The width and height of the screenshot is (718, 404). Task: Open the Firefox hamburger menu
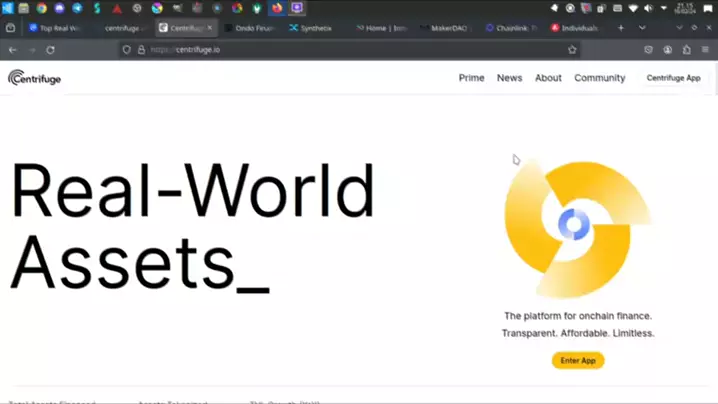click(705, 49)
